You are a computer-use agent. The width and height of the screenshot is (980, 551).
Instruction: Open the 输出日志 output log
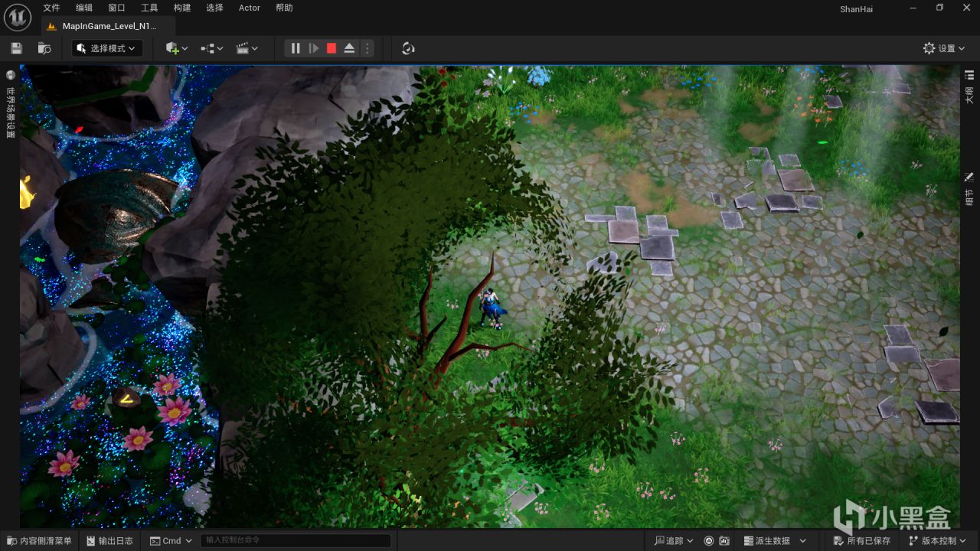click(109, 541)
